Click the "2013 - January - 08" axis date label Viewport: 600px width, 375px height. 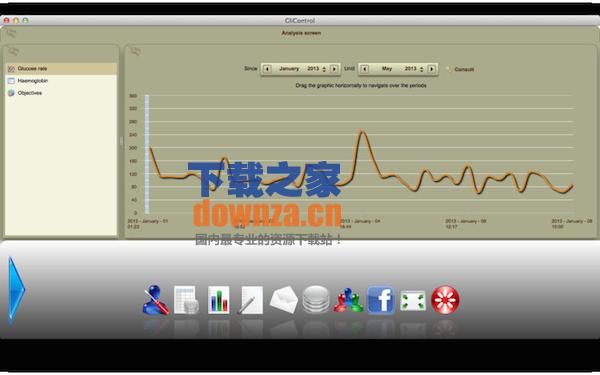[x=572, y=224]
